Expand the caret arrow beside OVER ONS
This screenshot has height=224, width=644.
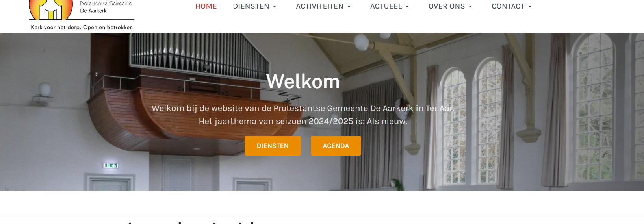click(x=470, y=7)
